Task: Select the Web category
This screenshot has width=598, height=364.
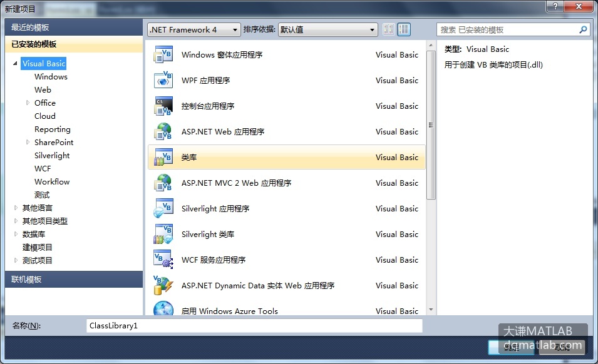Action: 43,90
